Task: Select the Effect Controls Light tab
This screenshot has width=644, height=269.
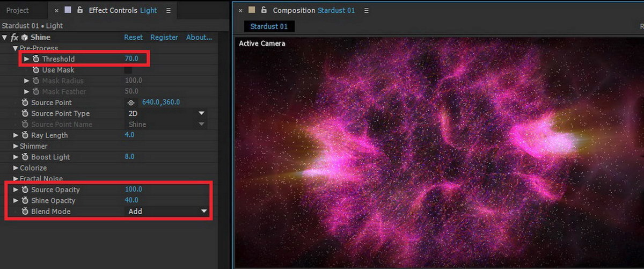Action: point(123,11)
